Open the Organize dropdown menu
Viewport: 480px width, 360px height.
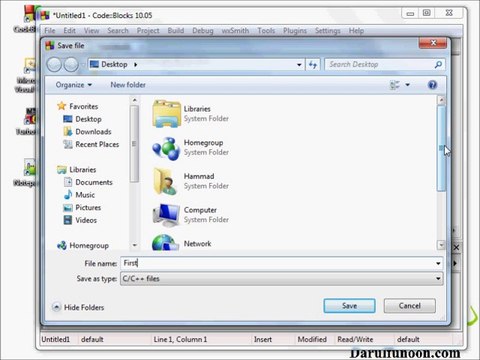click(x=74, y=85)
